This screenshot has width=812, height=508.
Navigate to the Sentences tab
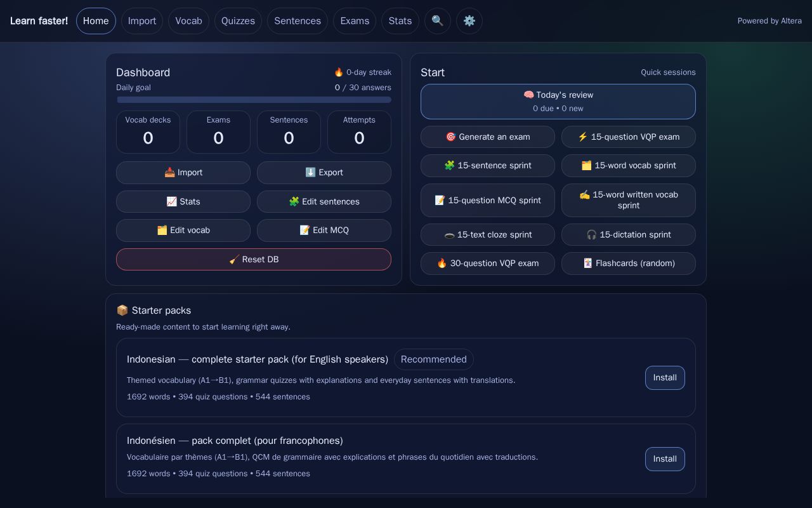coord(298,21)
